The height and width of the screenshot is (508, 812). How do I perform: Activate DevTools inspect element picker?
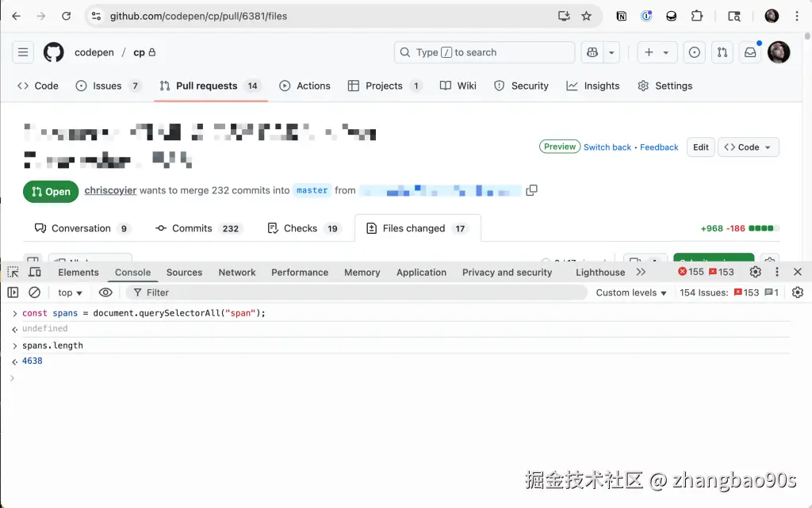tap(13, 272)
